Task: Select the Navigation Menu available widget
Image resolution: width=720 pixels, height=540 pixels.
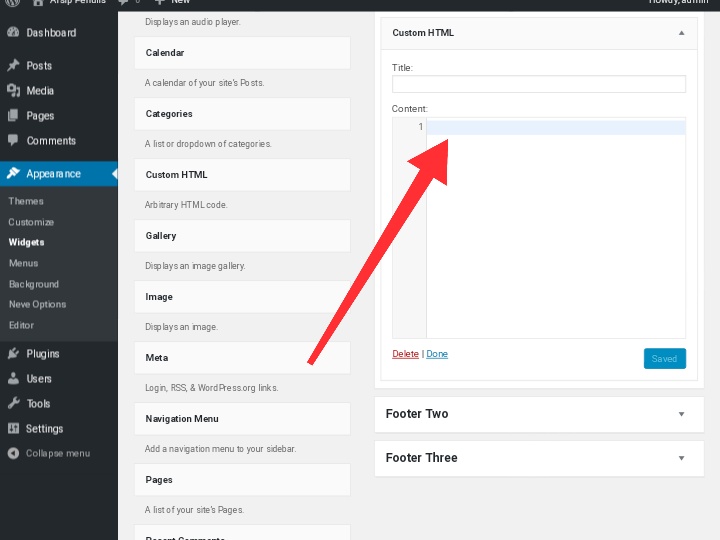Action: tap(242, 419)
